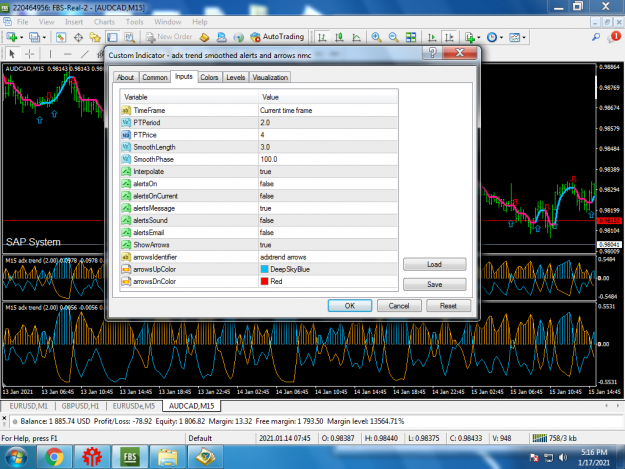625x469 pixels.
Task: Click the zoom in magnifier icon
Action: (x=376, y=37)
